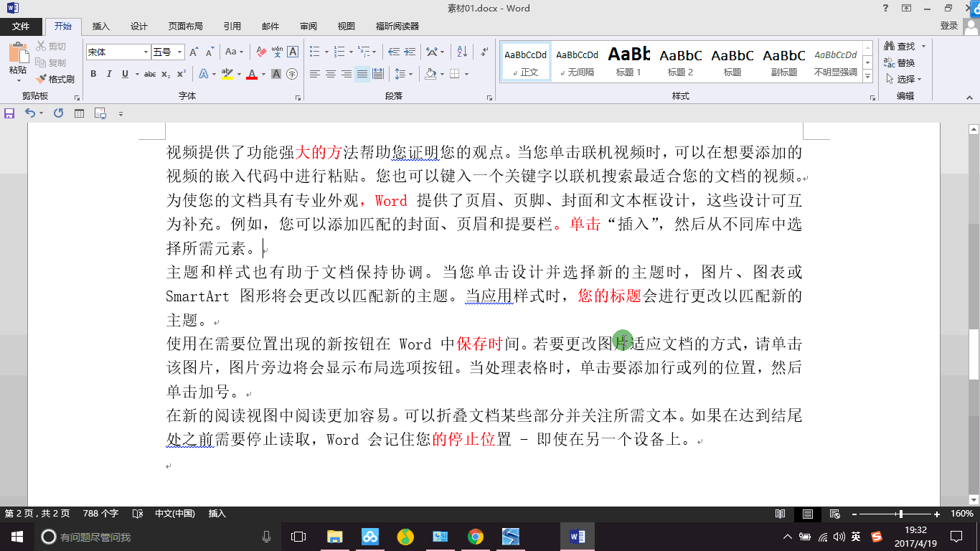The width and height of the screenshot is (980, 551).
Task: Apply the 副标题 subtitle style
Action: (x=784, y=62)
